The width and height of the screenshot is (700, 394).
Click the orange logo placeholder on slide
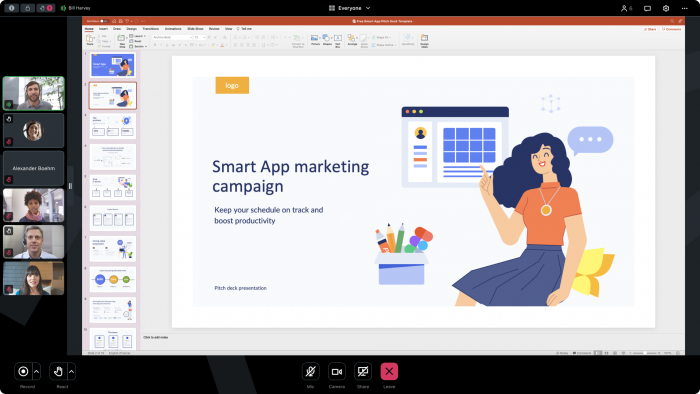click(x=232, y=85)
